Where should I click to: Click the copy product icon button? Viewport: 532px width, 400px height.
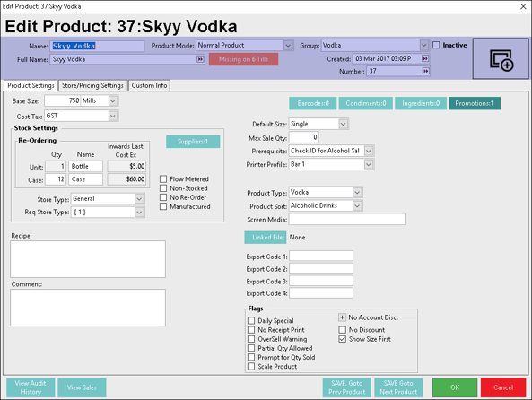(x=501, y=59)
